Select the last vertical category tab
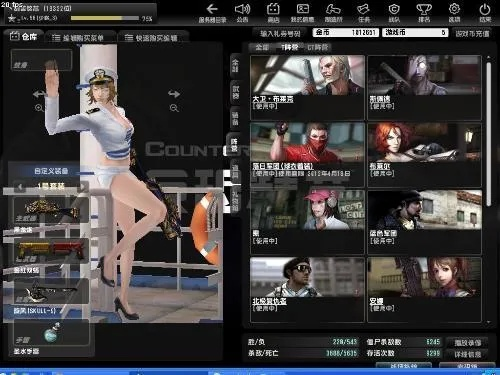The height and width of the screenshot is (375, 500). [235, 201]
